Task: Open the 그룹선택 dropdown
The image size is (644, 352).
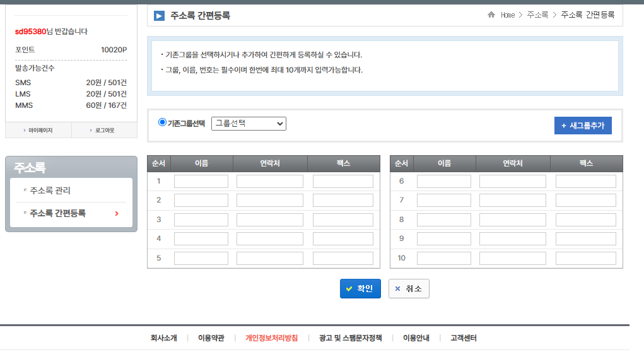Action: pyautogui.click(x=249, y=124)
